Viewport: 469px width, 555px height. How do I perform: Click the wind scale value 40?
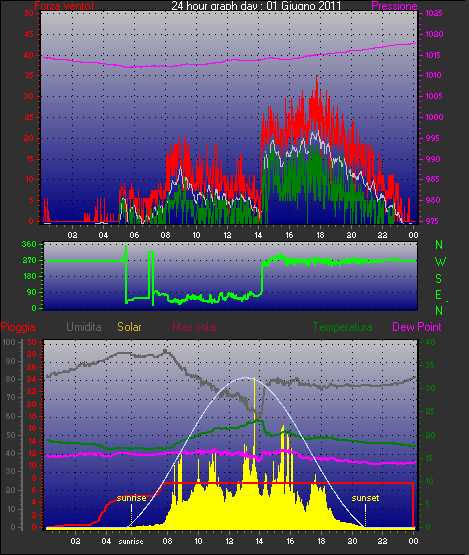point(29,55)
